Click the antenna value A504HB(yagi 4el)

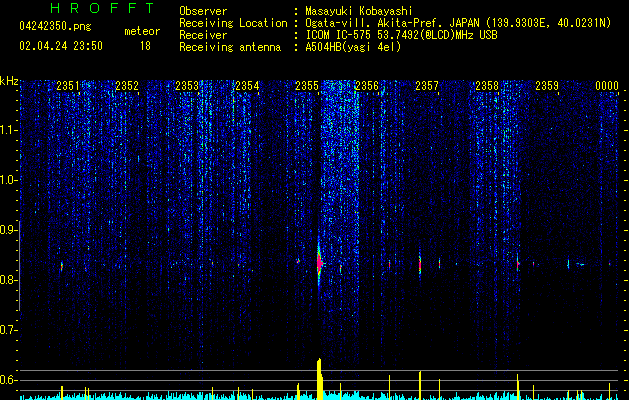(353, 47)
